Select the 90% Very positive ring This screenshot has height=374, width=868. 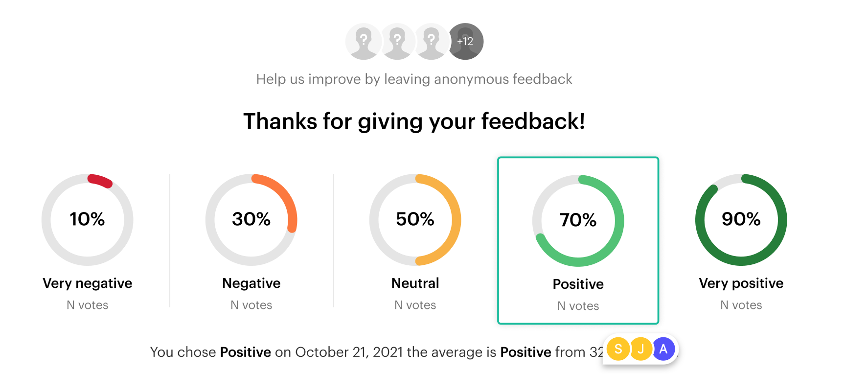point(741,219)
